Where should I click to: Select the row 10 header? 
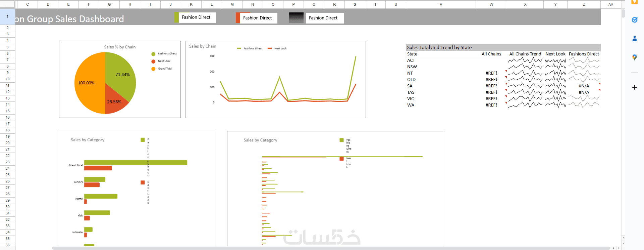(7, 79)
